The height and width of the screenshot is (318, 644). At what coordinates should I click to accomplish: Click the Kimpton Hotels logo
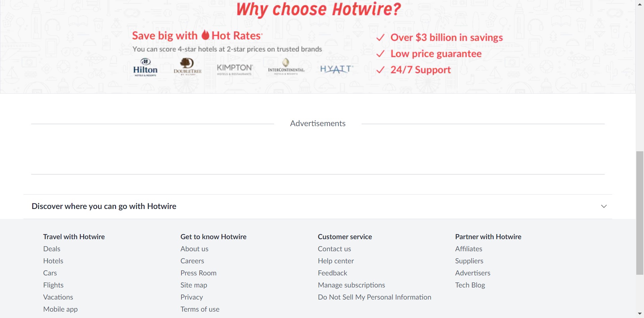(x=234, y=69)
